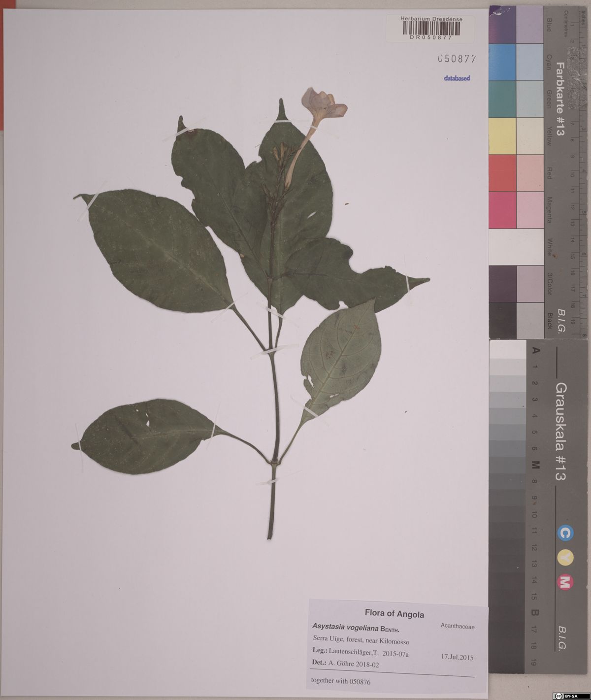
Task: Click the blue C circle on the gray scale
Action: (565, 533)
